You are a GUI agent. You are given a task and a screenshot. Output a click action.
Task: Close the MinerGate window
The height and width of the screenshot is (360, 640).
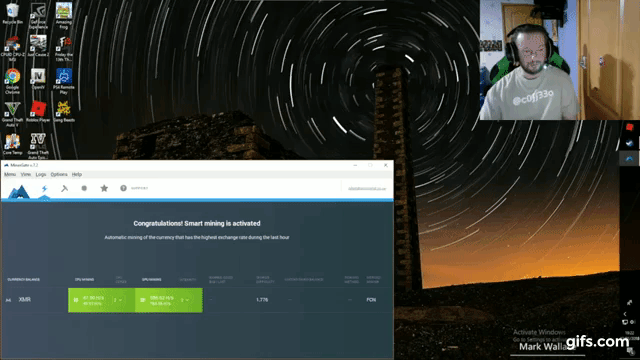pos(386,165)
